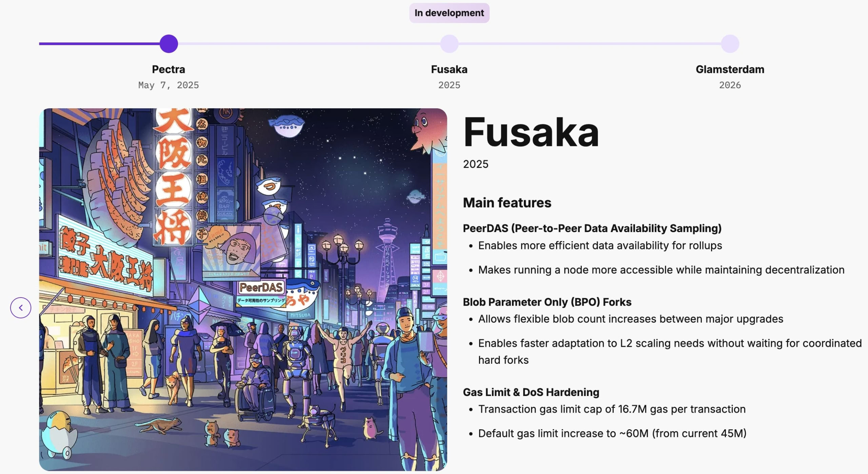Select the Pectra timeline dot

[x=169, y=44]
